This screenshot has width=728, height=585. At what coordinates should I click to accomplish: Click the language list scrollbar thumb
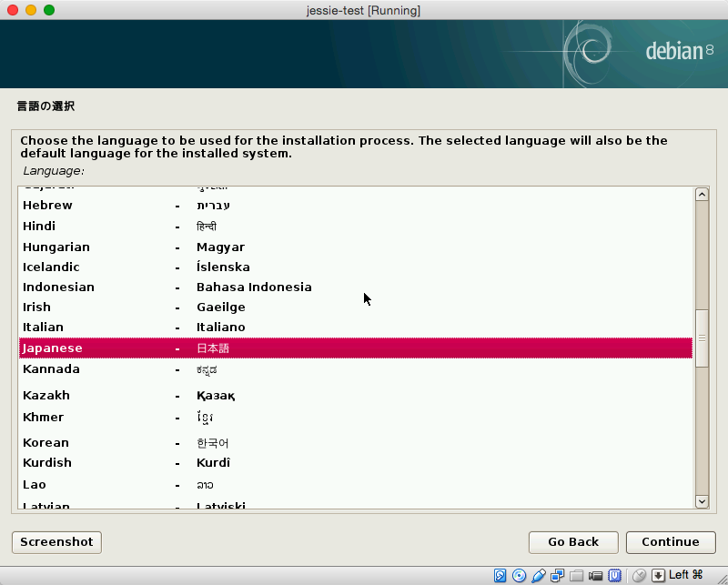(x=702, y=338)
